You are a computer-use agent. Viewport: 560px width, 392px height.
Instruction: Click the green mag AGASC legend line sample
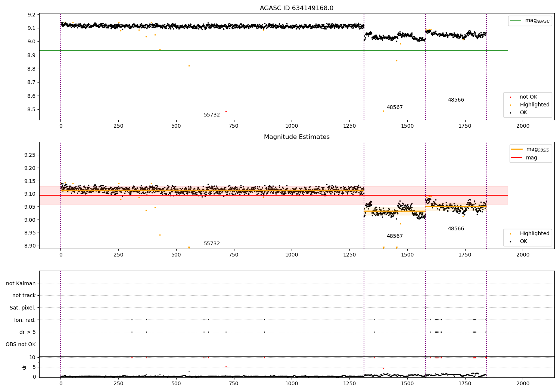pos(516,21)
